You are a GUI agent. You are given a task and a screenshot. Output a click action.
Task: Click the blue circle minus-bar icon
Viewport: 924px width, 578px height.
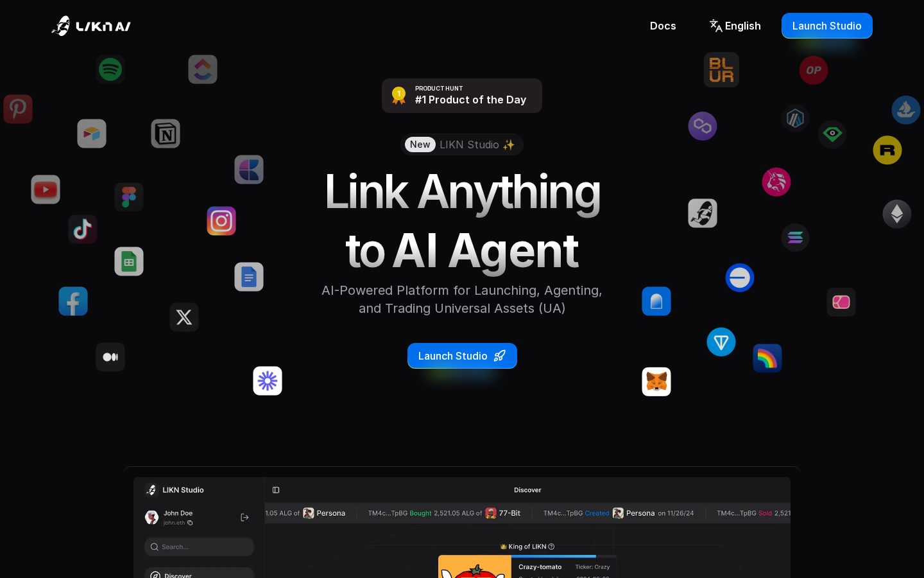(740, 277)
